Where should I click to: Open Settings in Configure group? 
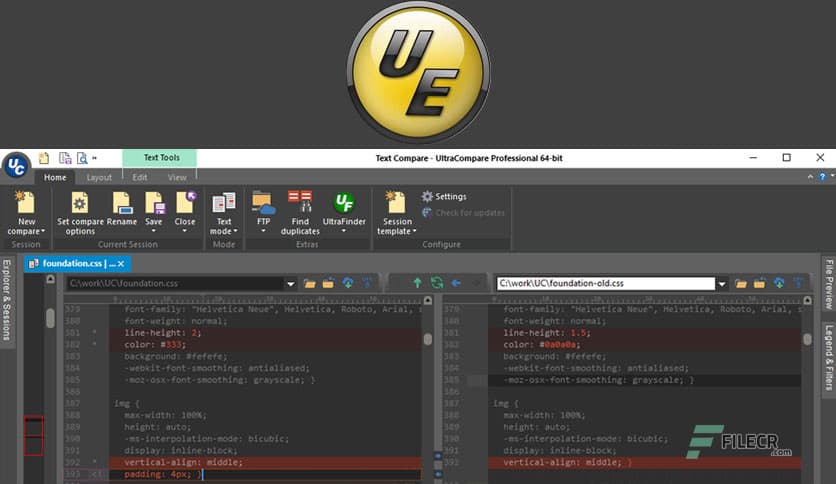click(444, 197)
